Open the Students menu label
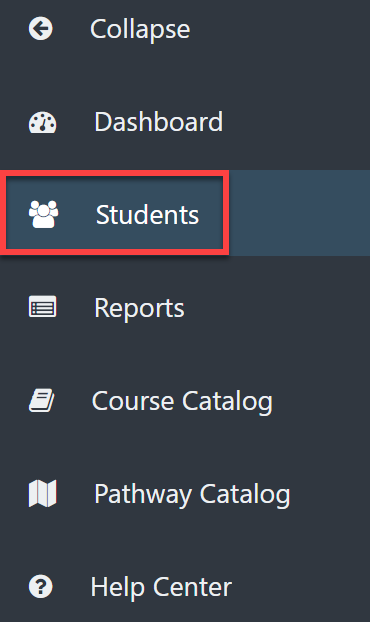Image resolution: width=370 pixels, height=622 pixels. click(x=147, y=215)
